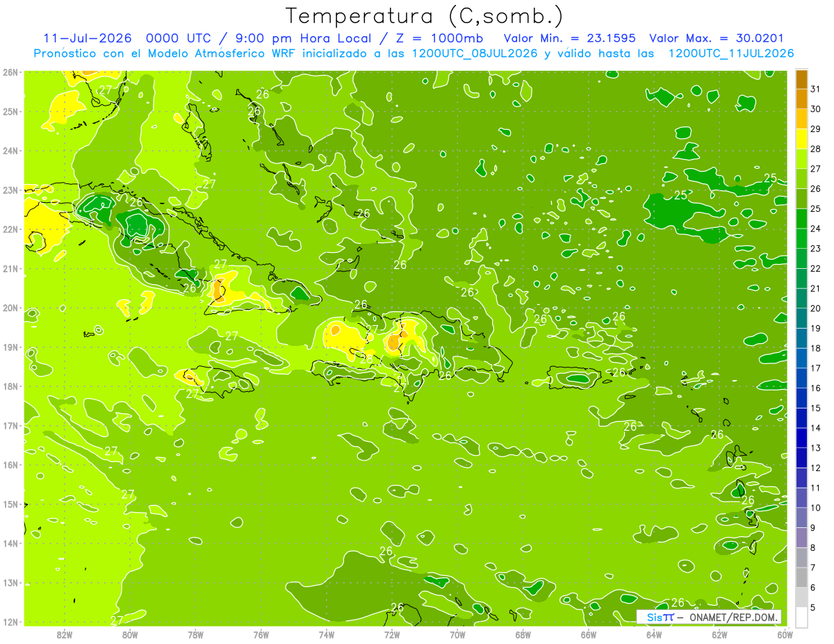
Task: Click the 21N latitude axis label
Action: click(10, 269)
